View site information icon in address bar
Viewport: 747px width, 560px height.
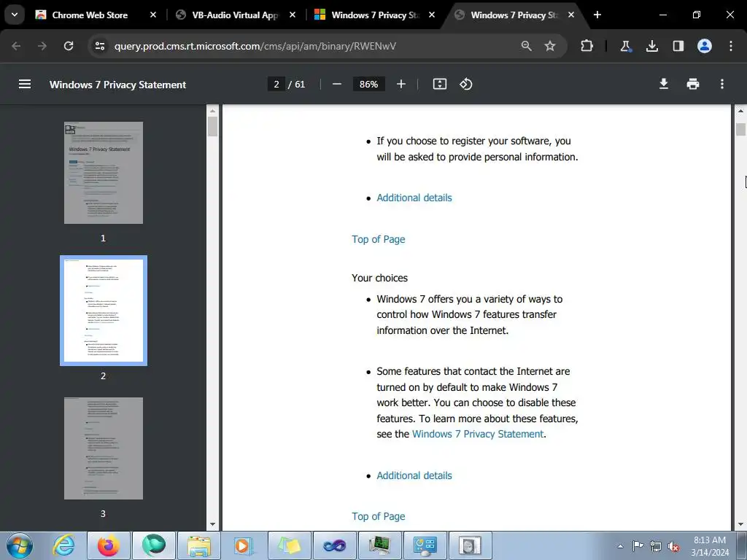click(99, 46)
